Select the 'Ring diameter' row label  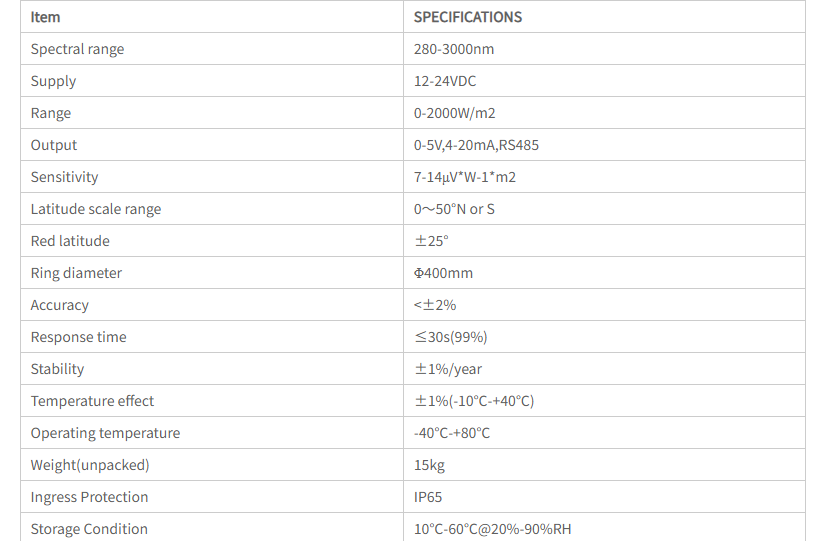tap(76, 273)
